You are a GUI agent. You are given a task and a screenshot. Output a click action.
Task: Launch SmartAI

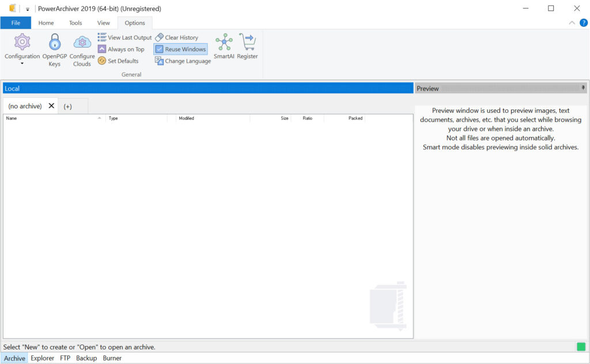click(x=224, y=46)
